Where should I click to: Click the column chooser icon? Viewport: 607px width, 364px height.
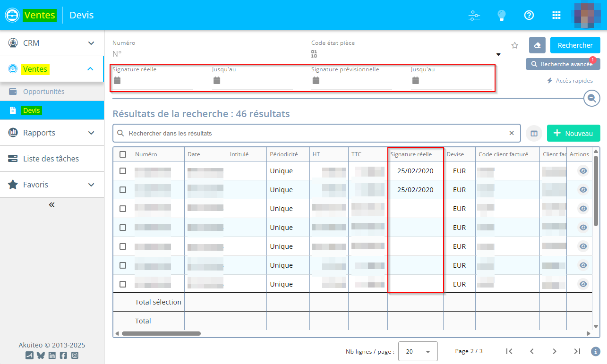tap(534, 134)
